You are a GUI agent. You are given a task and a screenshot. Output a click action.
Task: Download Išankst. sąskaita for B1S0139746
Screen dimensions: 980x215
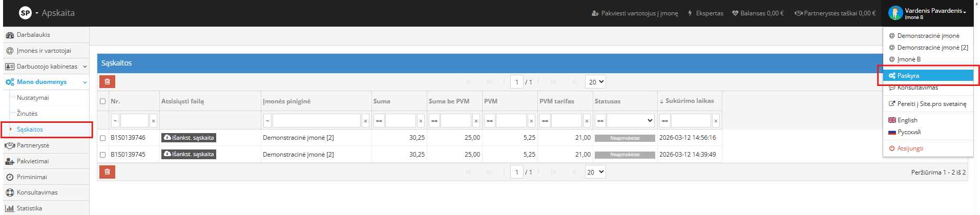click(x=189, y=138)
